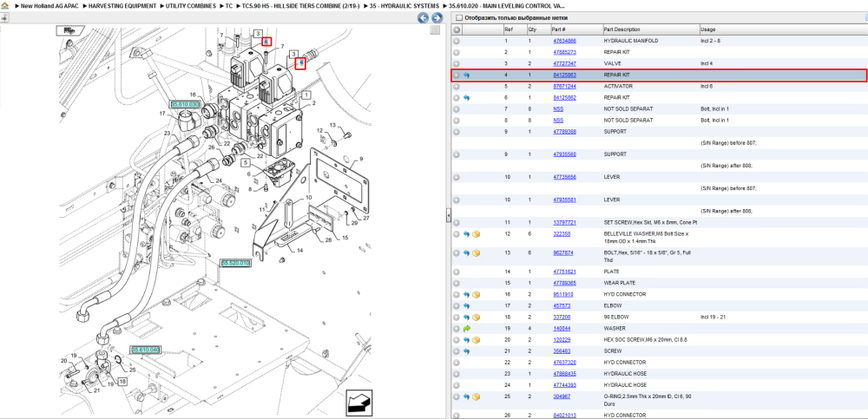868x419 pixels.
Task: Open NSS link in ref 7 row
Action: click(558, 109)
